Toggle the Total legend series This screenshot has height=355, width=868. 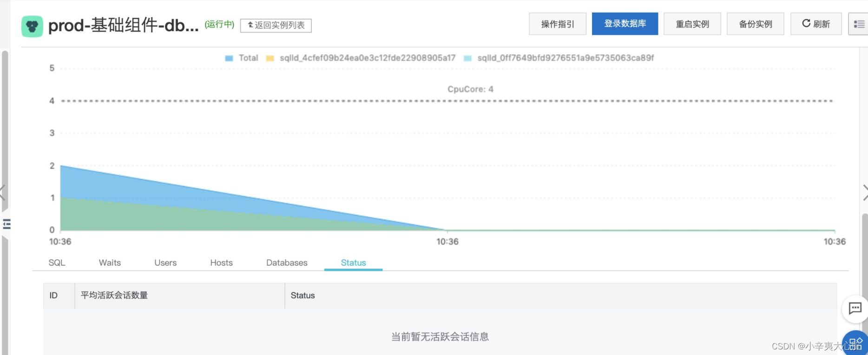242,58
